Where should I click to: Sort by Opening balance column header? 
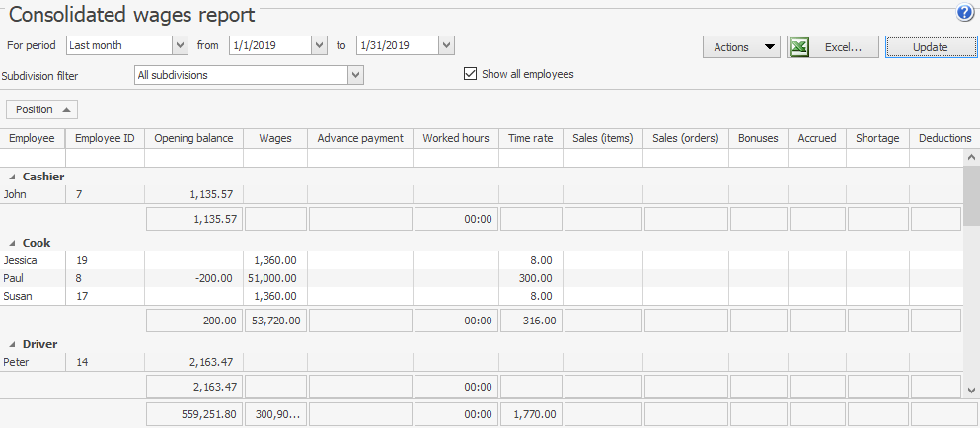[x=193, y=138]
